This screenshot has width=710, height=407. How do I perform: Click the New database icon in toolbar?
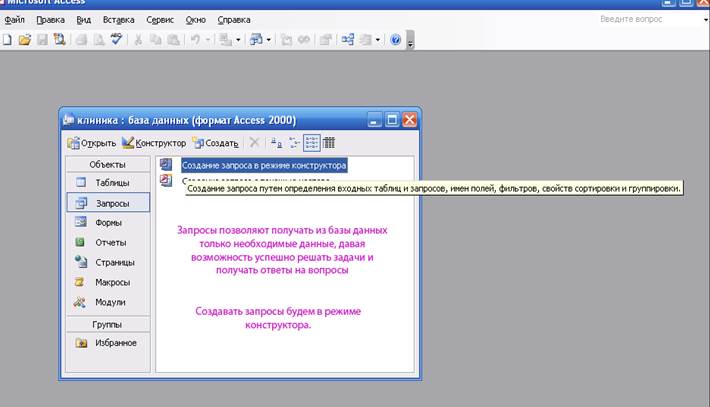click(8, 40)
